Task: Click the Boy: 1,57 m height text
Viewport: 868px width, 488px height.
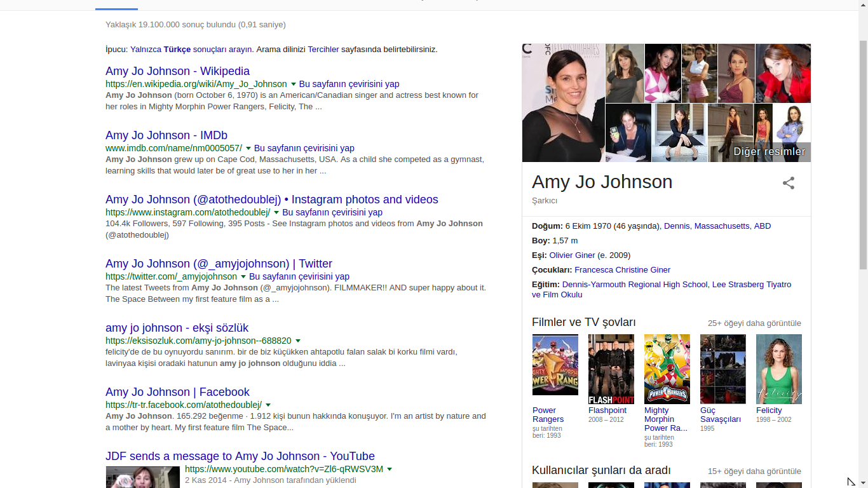Action: [x=555, y=241]
